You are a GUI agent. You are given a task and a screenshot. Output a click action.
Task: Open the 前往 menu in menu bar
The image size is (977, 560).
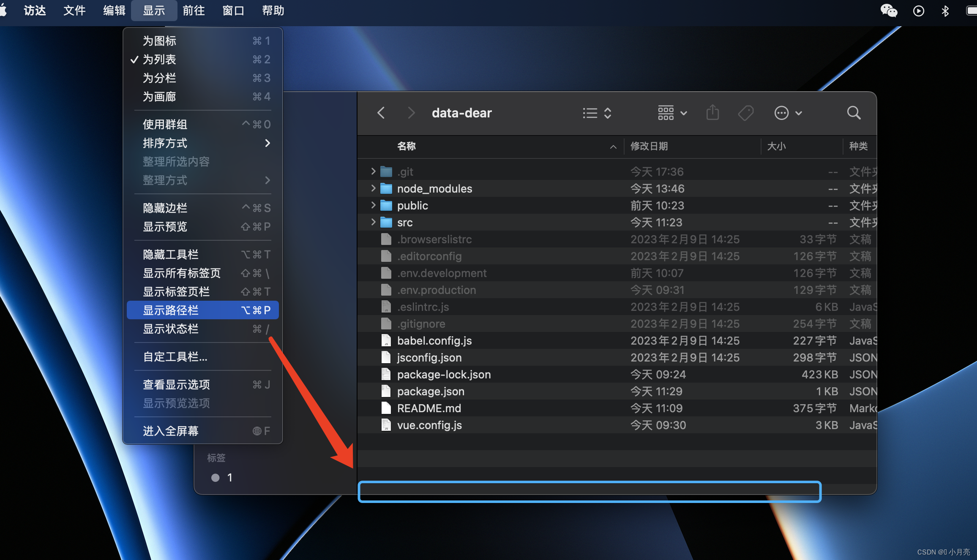[x=194, y=11]
